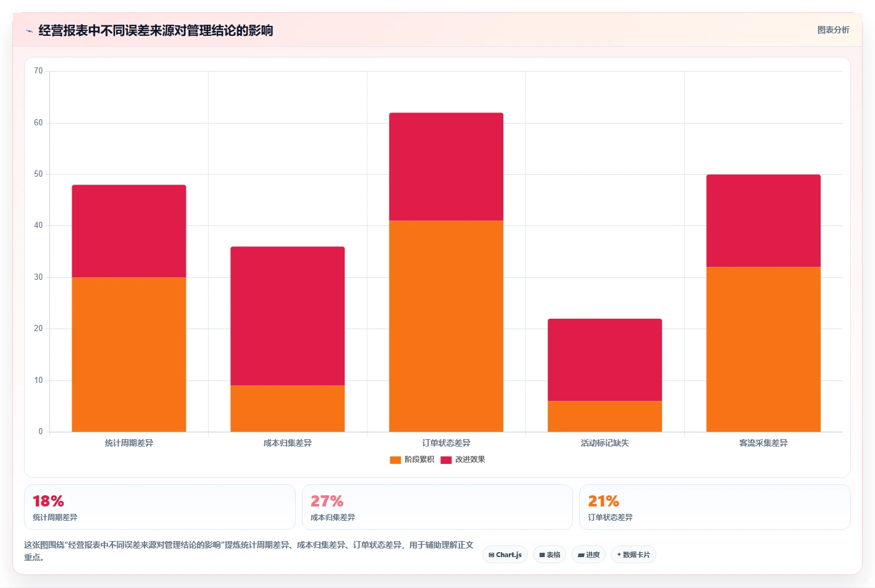Click the 图表分析 label in the header

[x=833, y=30]
